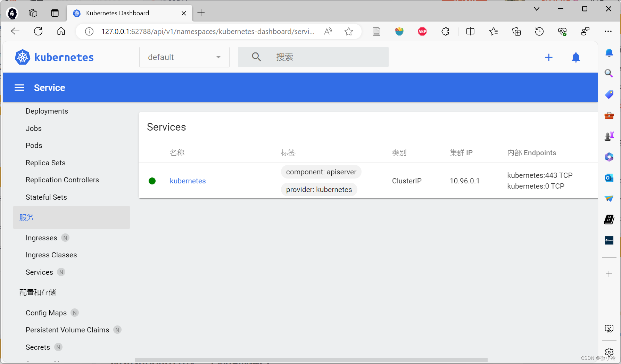Open browser extensions puzzle icon
621x364 pixels.
tap(445, 32)
